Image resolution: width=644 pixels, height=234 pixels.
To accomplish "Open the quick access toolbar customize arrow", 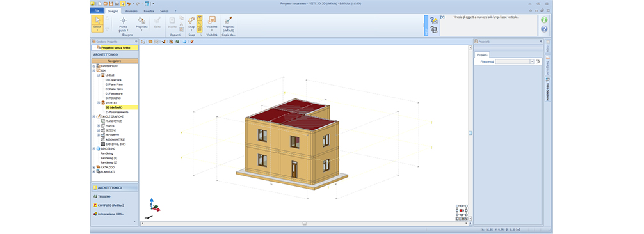I will (x=153, y=3).
